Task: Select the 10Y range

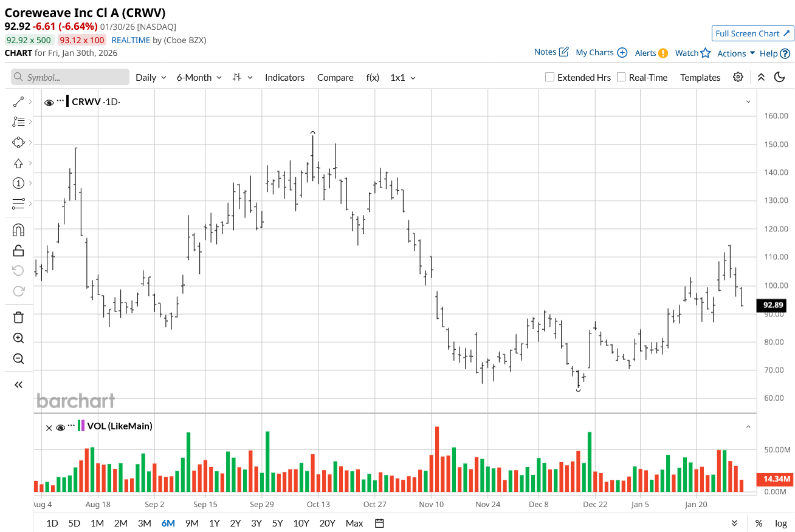Action: 301,523
